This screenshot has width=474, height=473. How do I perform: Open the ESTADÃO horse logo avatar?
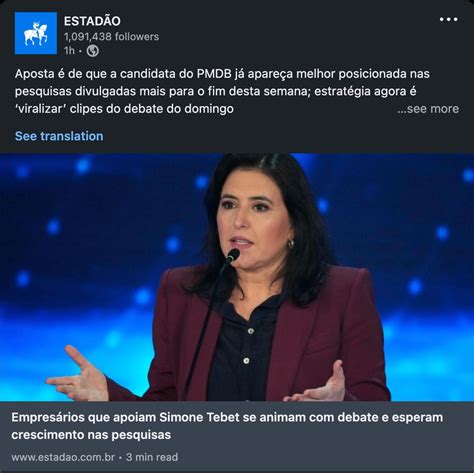point(36,33)
